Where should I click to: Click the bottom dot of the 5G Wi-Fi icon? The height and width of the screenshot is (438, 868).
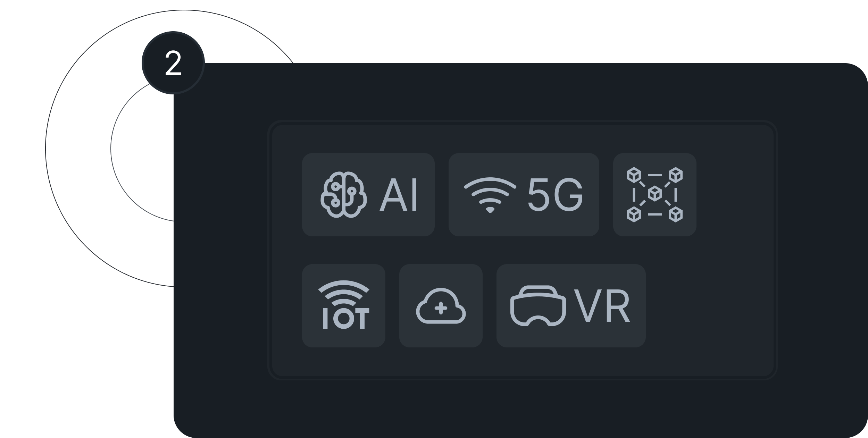click(490, 210)
